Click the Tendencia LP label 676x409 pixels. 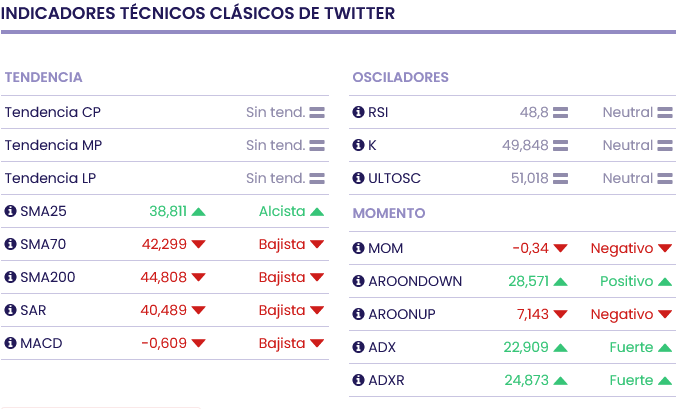52,178
